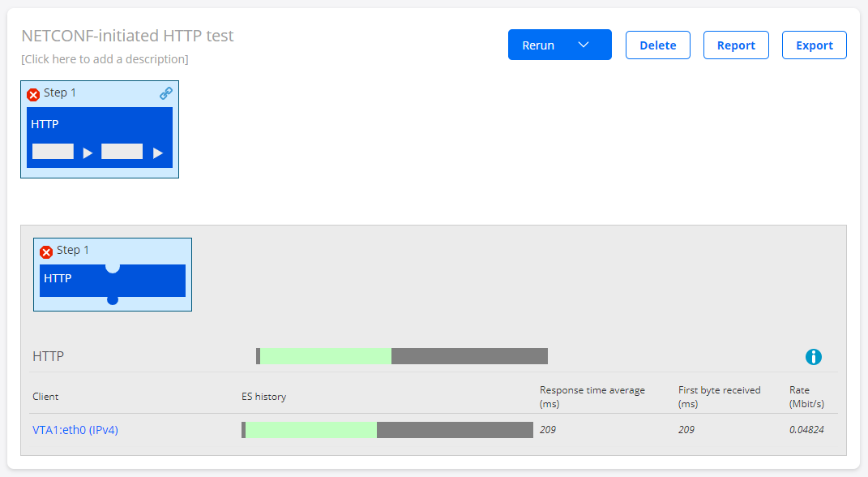Generate a report using the Report button
Viewport: 868px width, 477px height.
tap(736, 45)
